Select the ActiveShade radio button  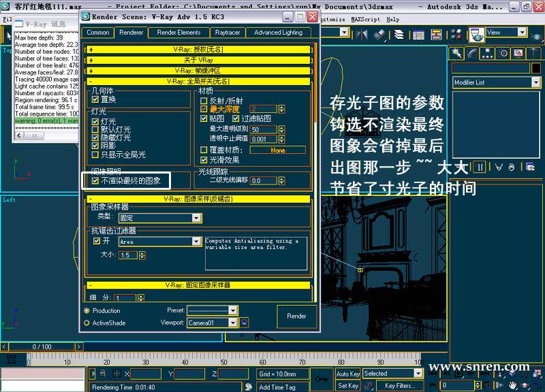pos(87,323)
